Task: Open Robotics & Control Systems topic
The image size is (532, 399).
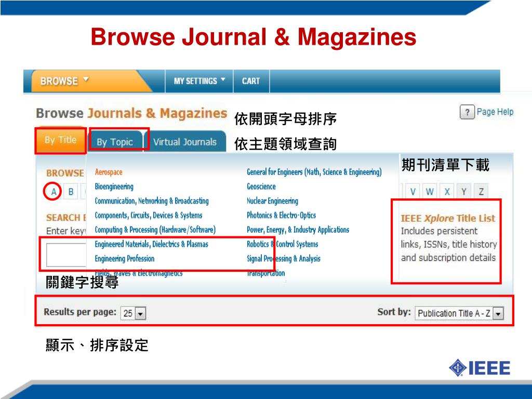Action: pyautogui.click(x=282, y=244)
